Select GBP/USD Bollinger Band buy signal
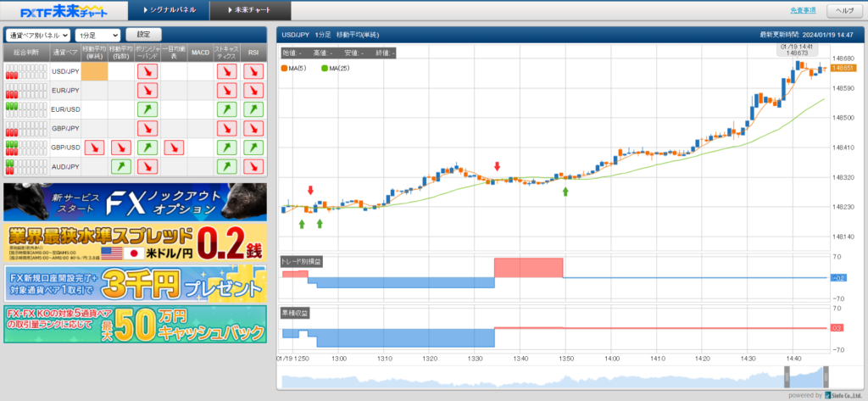The image size is (868, 401). coord(147,148)
